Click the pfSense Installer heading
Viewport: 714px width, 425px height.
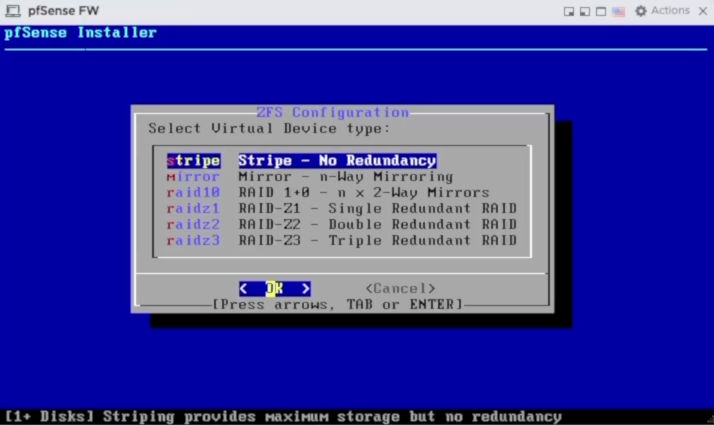pyautogui.click(x=81, y=33)
